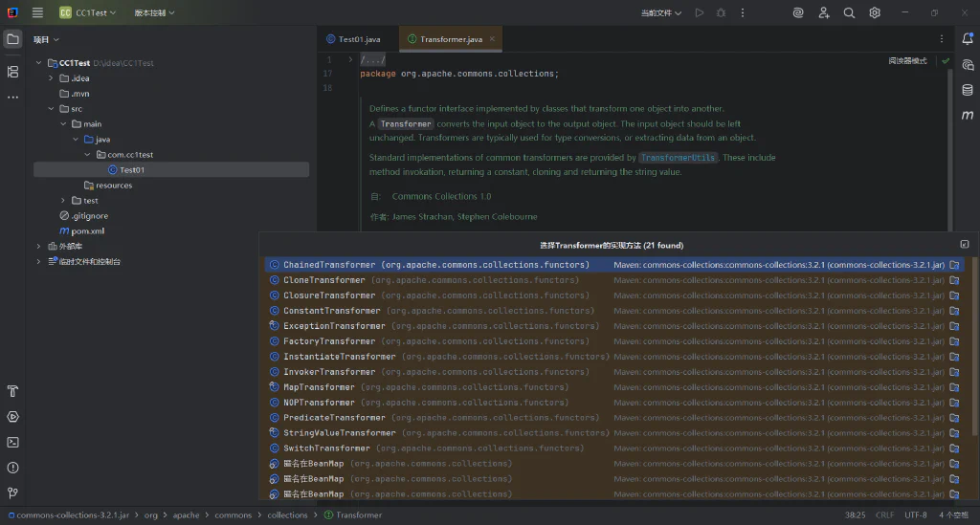Viewport: 980px width, 525px height.
Task: Open the Structure tool window icon
Action: (x=12, y=72)
